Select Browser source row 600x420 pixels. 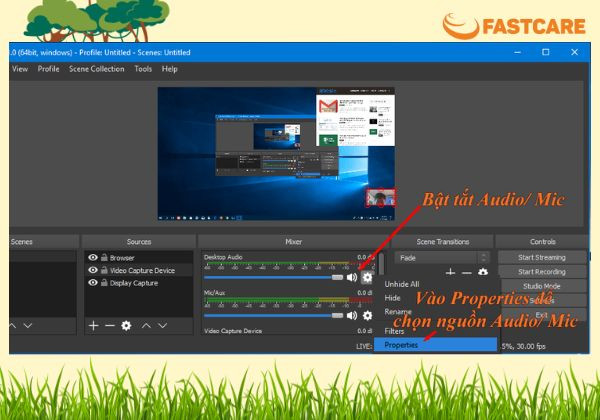[139, 257]
